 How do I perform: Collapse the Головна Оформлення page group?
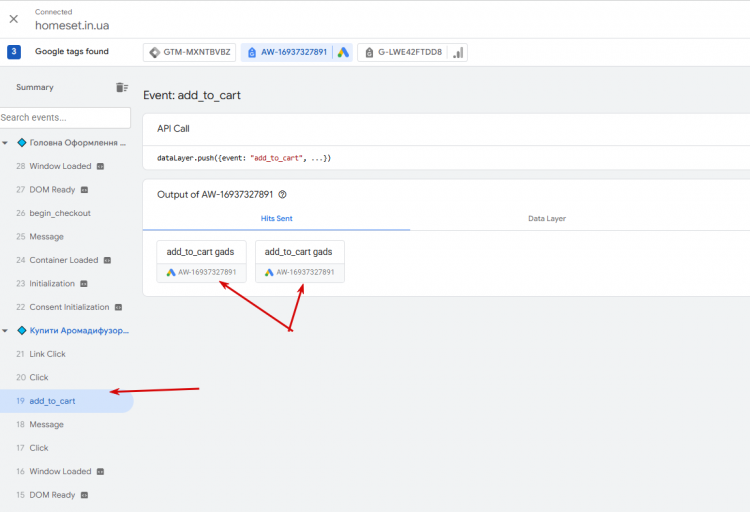5,143
